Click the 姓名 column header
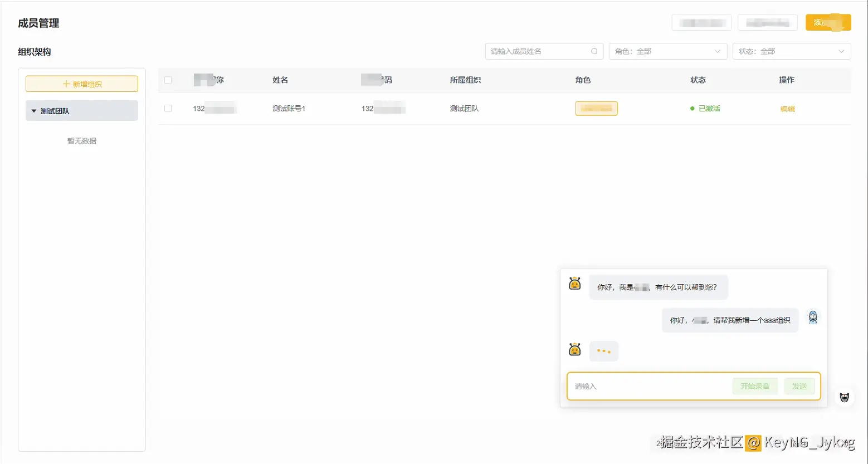 pyautogui.click(x=280, y=80)
